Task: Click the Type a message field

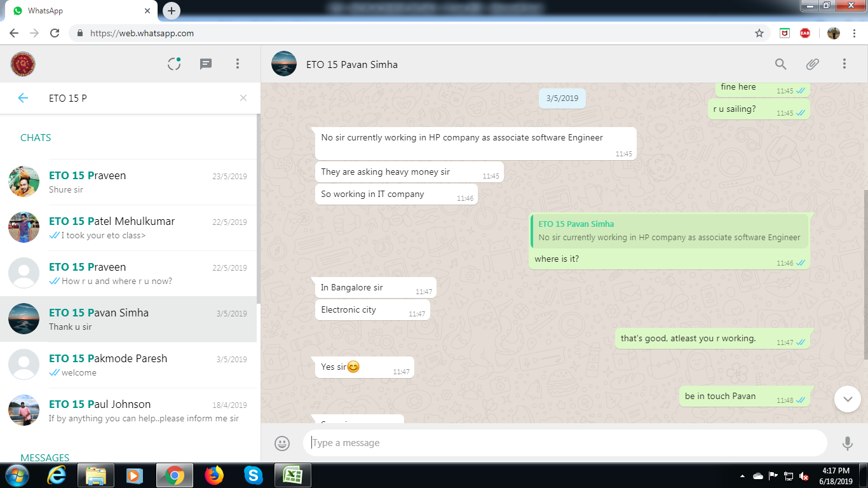Action: 565,443
